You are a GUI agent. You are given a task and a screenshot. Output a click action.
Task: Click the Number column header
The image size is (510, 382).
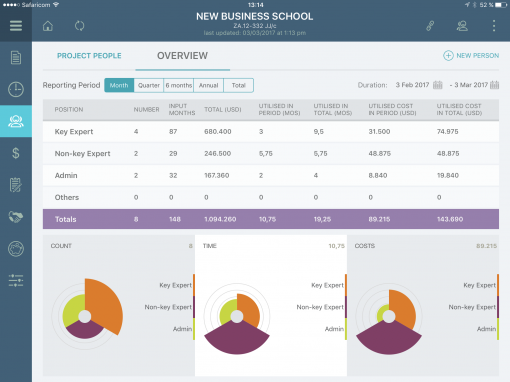(x=146, y=109)
